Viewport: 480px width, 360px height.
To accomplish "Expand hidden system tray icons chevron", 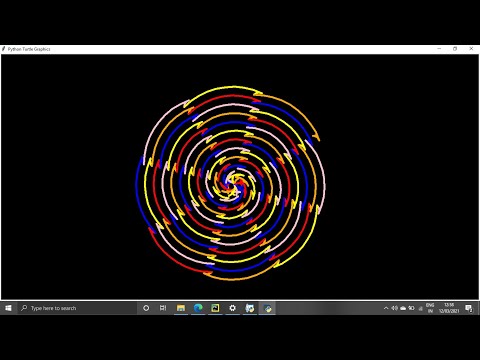I will [386, 308].
